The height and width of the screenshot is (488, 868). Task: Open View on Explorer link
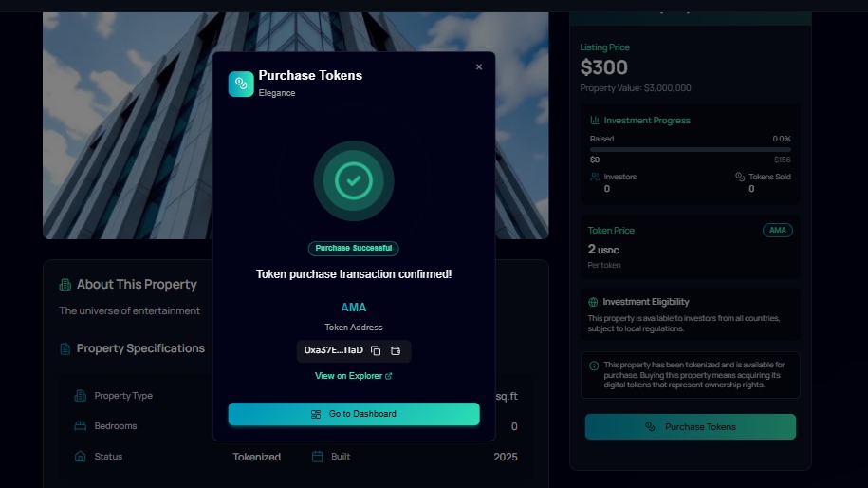353,376
